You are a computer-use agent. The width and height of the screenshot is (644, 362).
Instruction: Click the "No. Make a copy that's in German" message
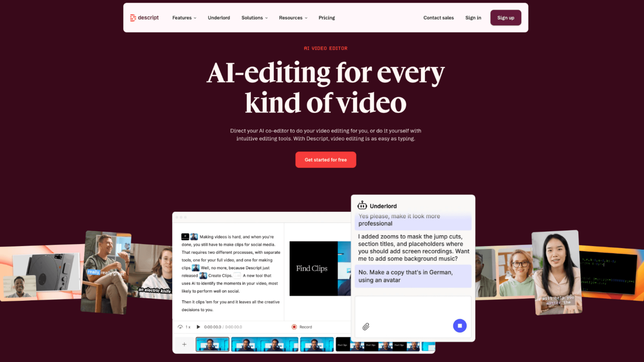click(x=413, y=276)
